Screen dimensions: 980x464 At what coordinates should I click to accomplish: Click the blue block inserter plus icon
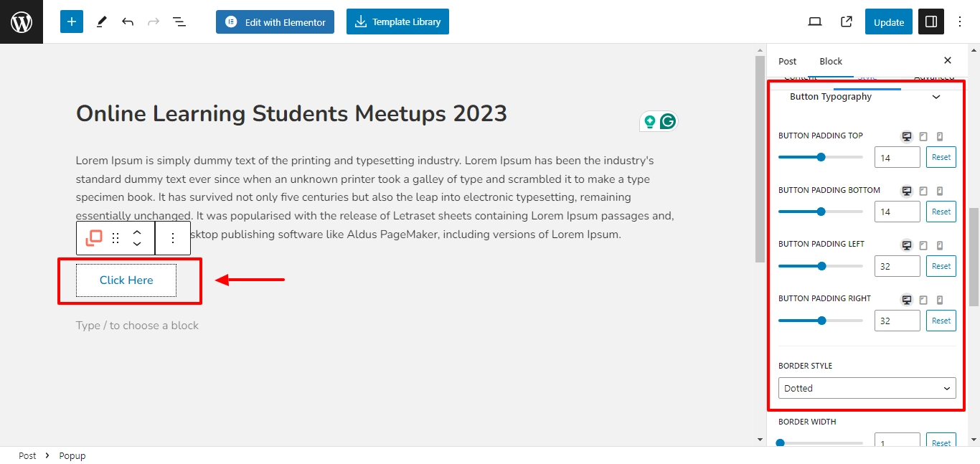pos(72,22)
